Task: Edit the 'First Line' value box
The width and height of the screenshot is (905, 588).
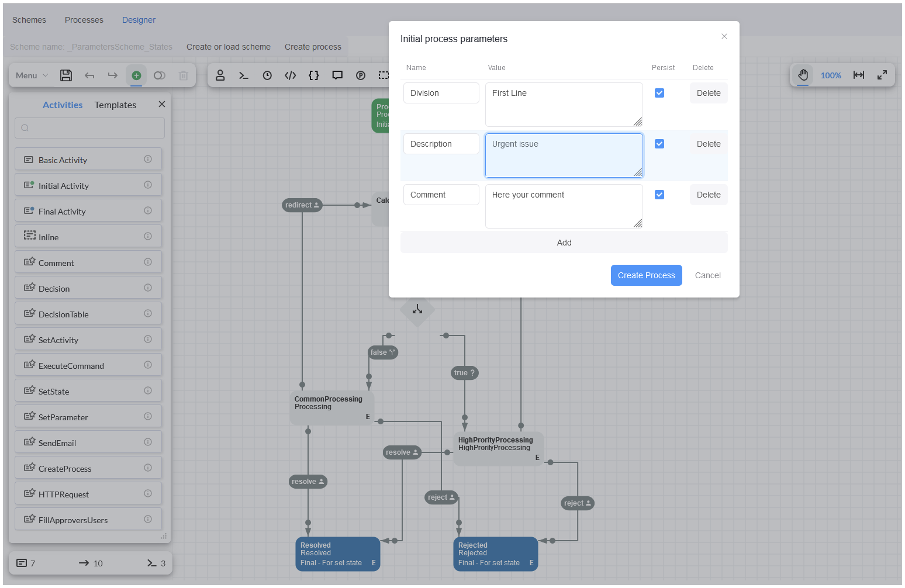Action: click(564, 105)
